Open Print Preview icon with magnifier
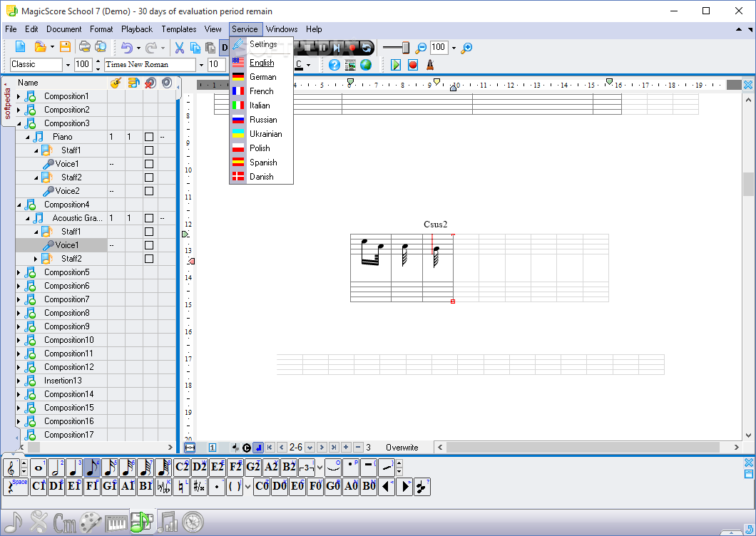The image size is (756, 536). click(101, 47)
